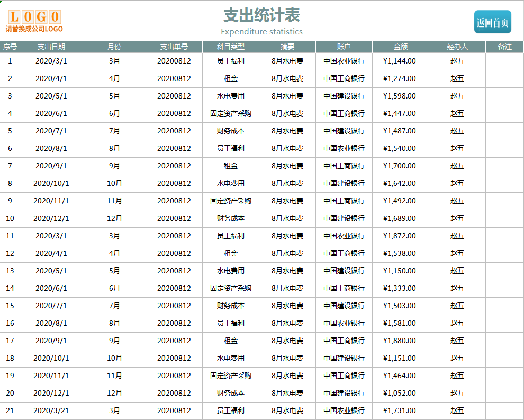Click the ¥1,144.00 amount cell

click(400, 61)
